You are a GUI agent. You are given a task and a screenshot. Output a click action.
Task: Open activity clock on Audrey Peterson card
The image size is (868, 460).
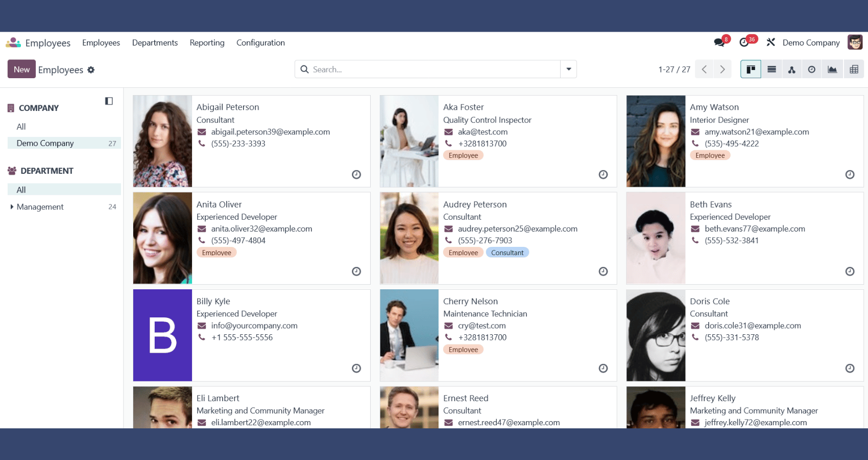tap(603, 271)
